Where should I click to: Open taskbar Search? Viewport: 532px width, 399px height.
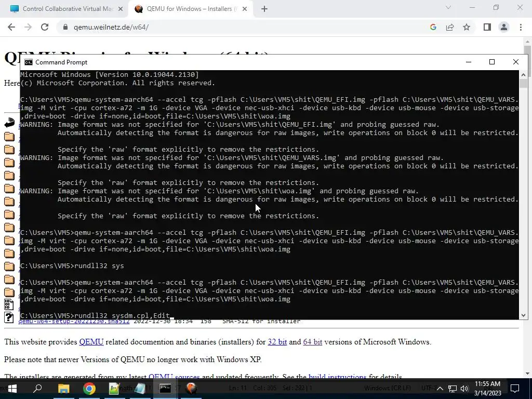click(37, 389)
